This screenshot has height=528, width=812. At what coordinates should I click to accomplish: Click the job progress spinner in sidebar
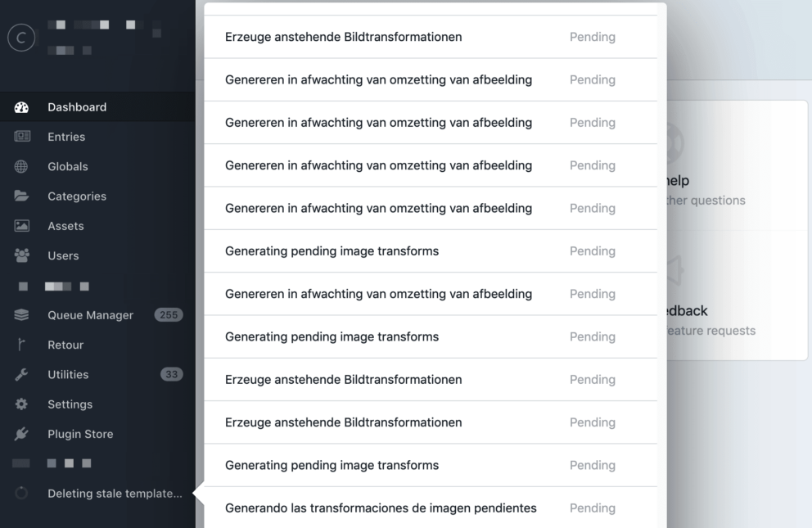pyautogui.click(x=22, y=494)
